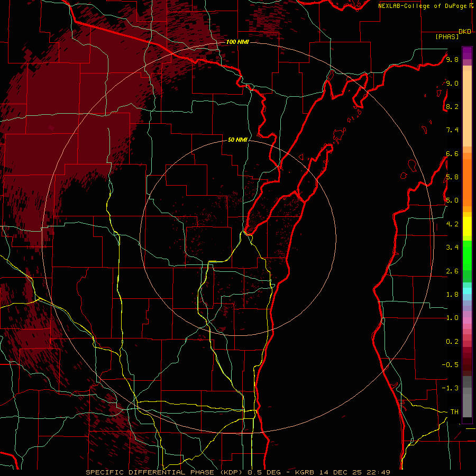This screenshot has width=476, height=476.
Task: Click the "6.6" value on the color scale
Action: [452, 153]
